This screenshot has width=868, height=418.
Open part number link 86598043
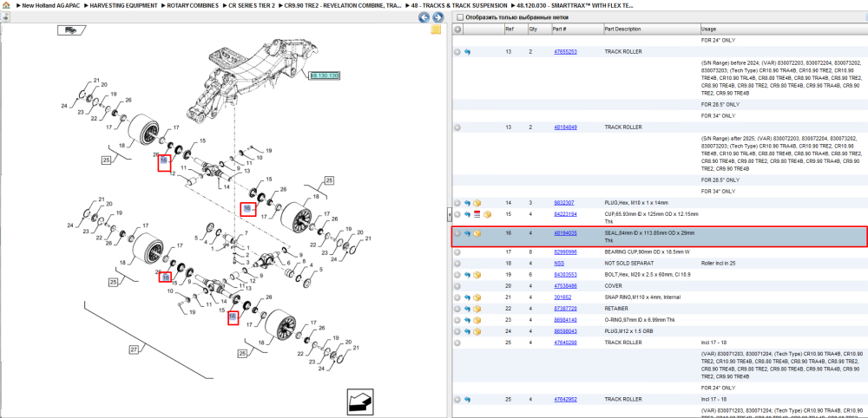(565, 332)
